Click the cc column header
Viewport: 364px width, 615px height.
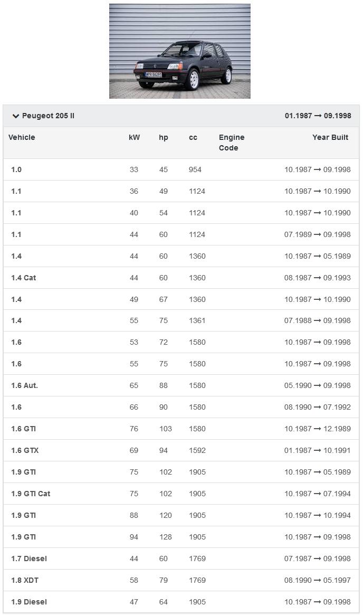pos(193,137)
